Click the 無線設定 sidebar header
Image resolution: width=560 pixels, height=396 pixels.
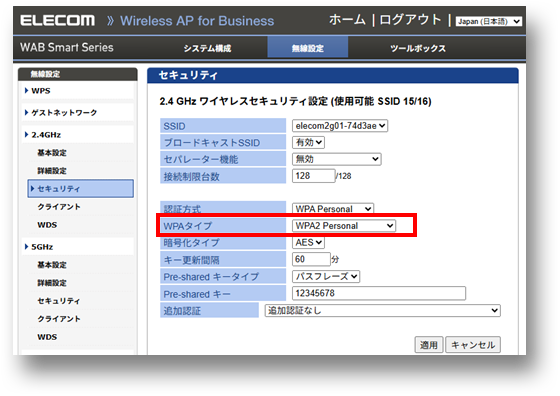[45, 74]
